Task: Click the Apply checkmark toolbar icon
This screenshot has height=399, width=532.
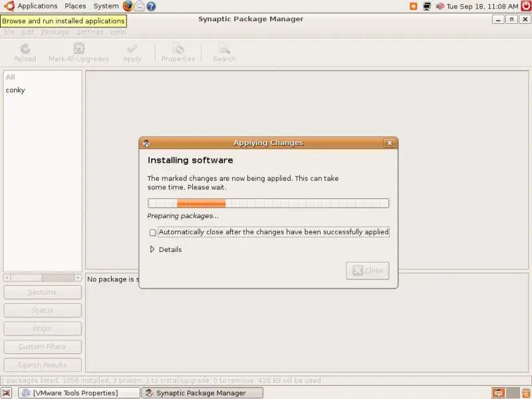Action: tap(132, 49)
